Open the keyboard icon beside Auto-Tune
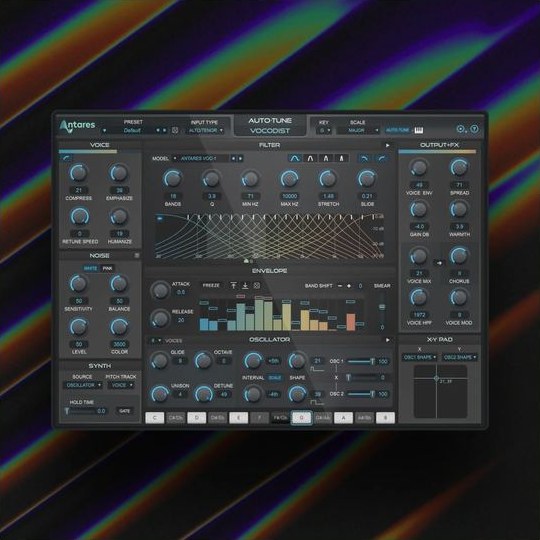The image size is (540, 540). coord(418,130)
